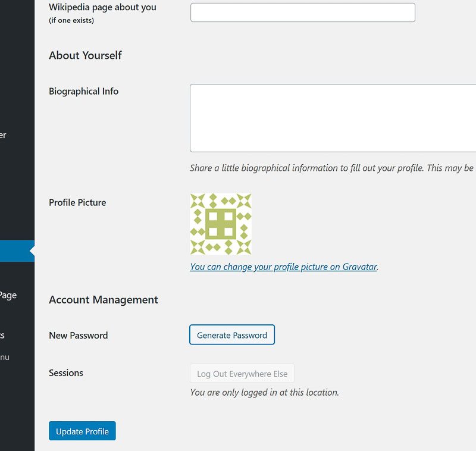476x451 pixels.
Task: Click the "Biographical Info" field label
Action: pos(83,92)
